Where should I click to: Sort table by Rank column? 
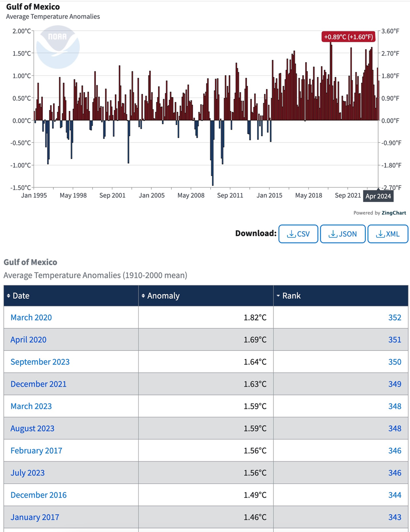click(x=291, y=296)
